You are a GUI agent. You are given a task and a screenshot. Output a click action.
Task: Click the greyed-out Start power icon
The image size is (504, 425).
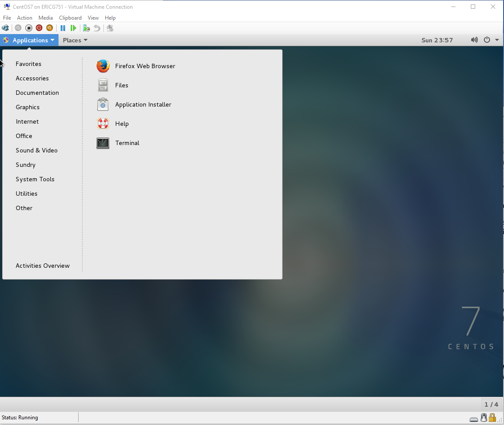18,28
